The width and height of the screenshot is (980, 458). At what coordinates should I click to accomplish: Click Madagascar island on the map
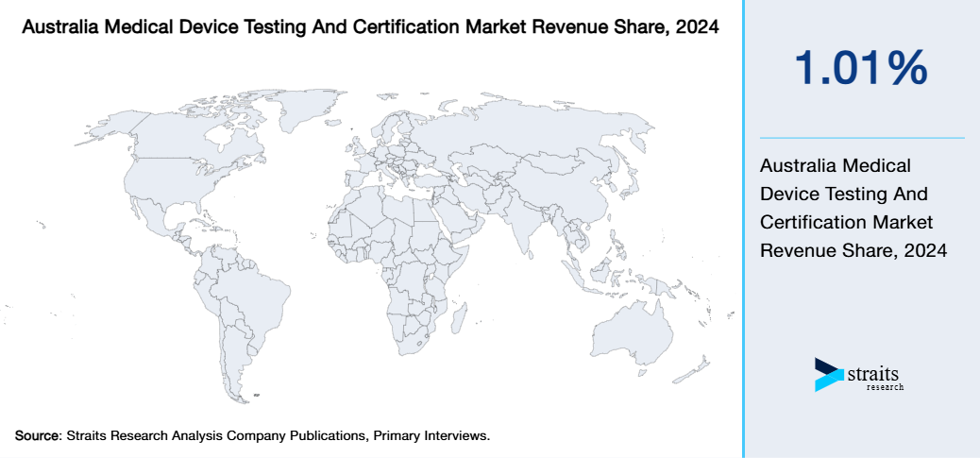pos(458,317)
